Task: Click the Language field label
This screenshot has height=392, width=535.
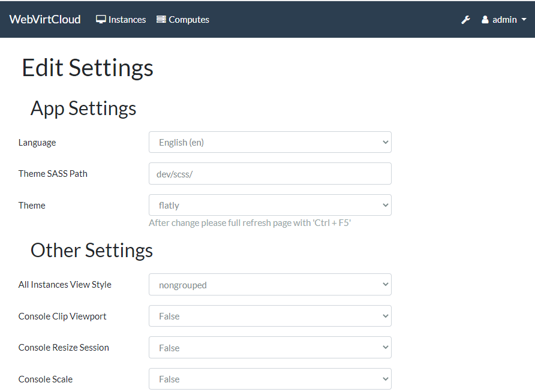Action: (37, 143)
